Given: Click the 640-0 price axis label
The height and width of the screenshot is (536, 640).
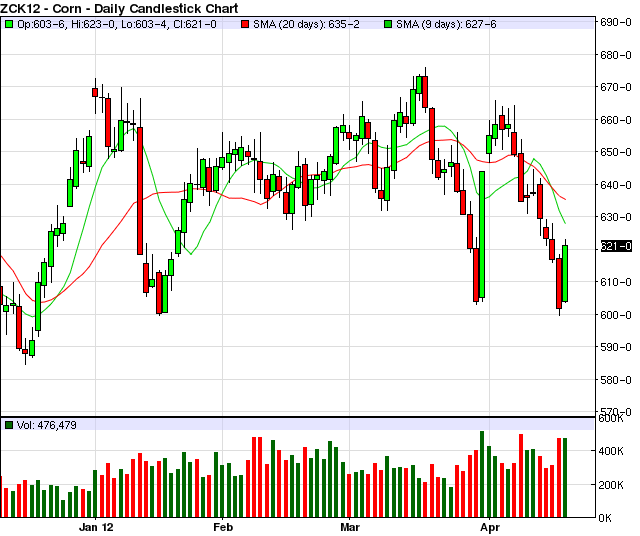Looking at the screenshot, I should point(616,185).
